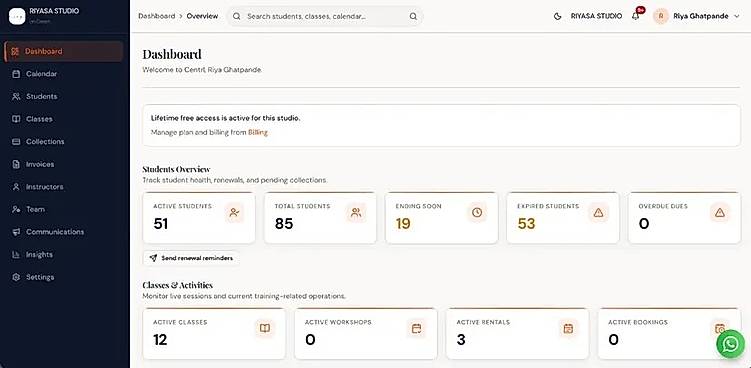Click the Team sidebar label
The height and width of the screenshot is (368, 751).
point(35,209)
